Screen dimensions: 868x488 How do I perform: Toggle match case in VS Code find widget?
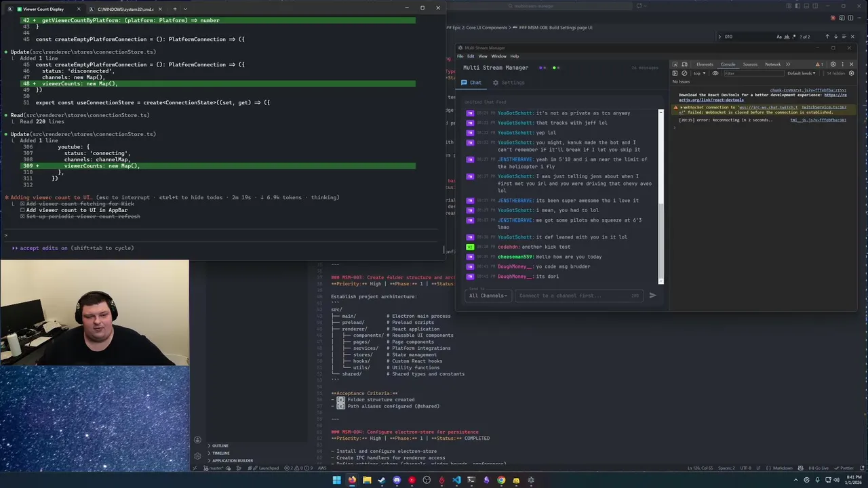[779, 37]
